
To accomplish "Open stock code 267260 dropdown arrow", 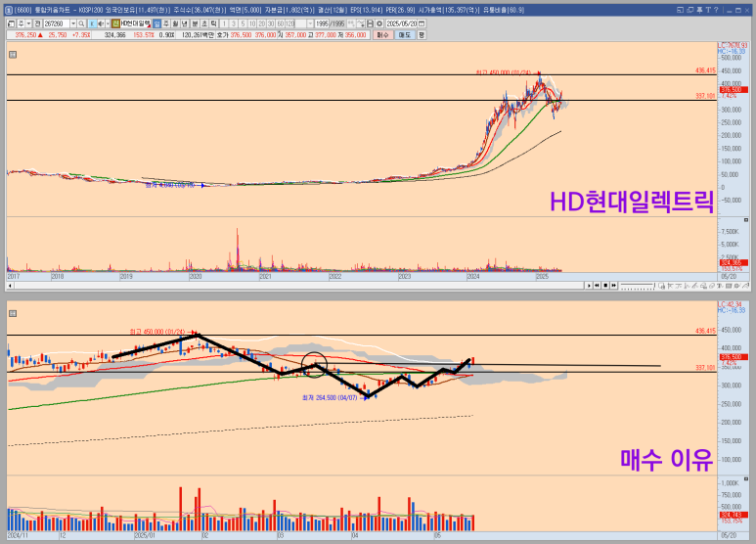I will (73, 23).
